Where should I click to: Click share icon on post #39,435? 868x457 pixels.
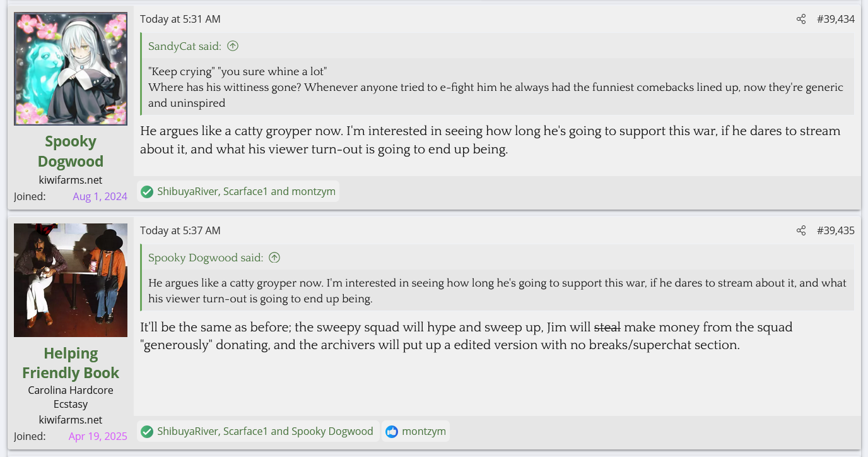801,230
